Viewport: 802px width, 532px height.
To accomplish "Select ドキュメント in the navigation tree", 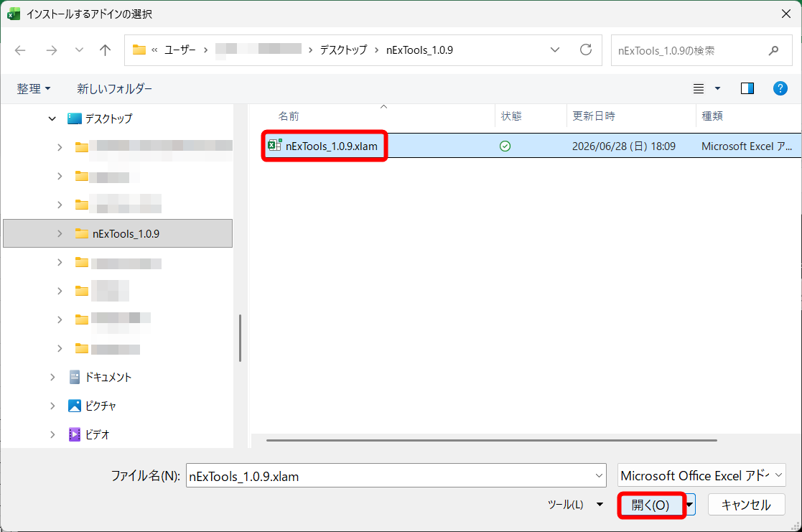I will (x=108, y=377).
